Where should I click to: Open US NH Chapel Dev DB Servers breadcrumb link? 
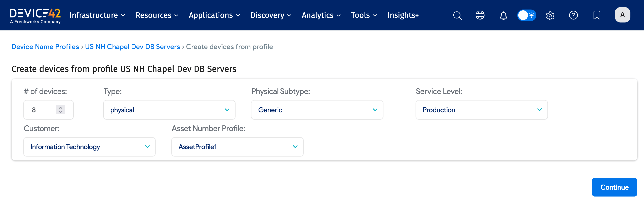132,46
